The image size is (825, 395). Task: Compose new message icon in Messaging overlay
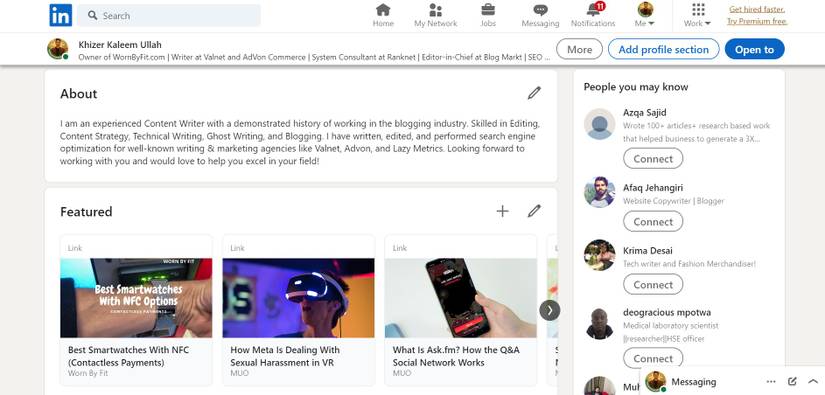[792, 382]
